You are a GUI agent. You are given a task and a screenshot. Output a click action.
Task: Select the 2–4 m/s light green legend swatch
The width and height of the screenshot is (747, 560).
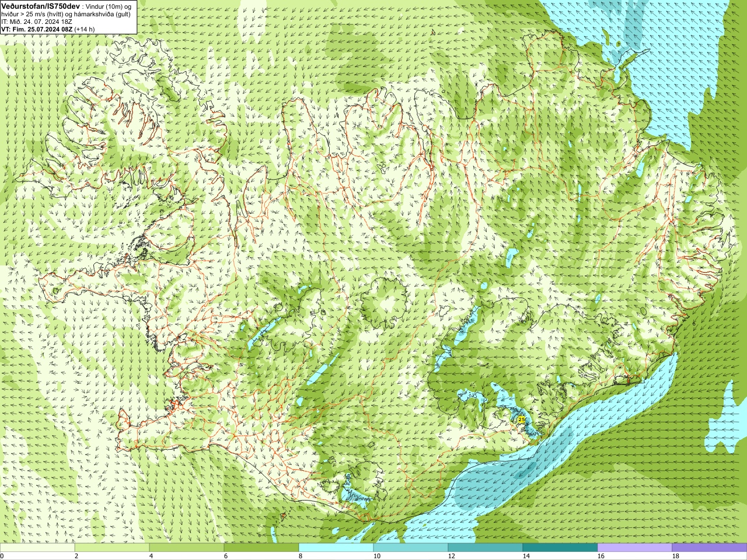pos(112,548)
